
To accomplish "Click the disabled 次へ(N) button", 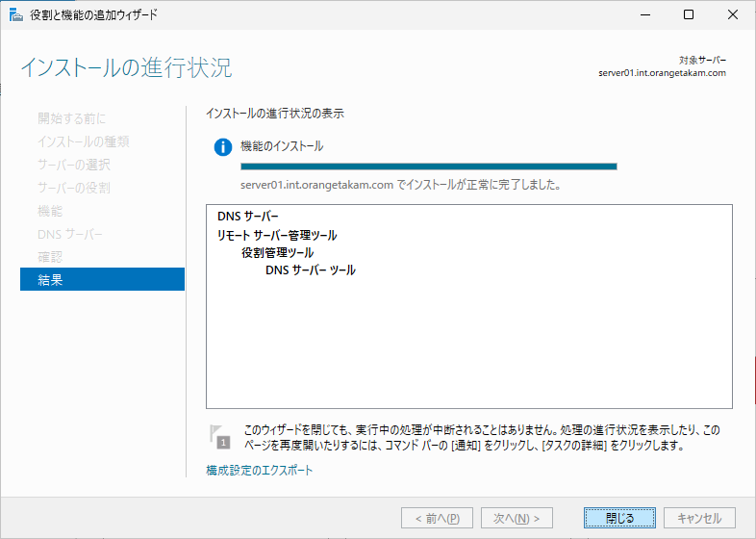I will click(x=517, y=518).
